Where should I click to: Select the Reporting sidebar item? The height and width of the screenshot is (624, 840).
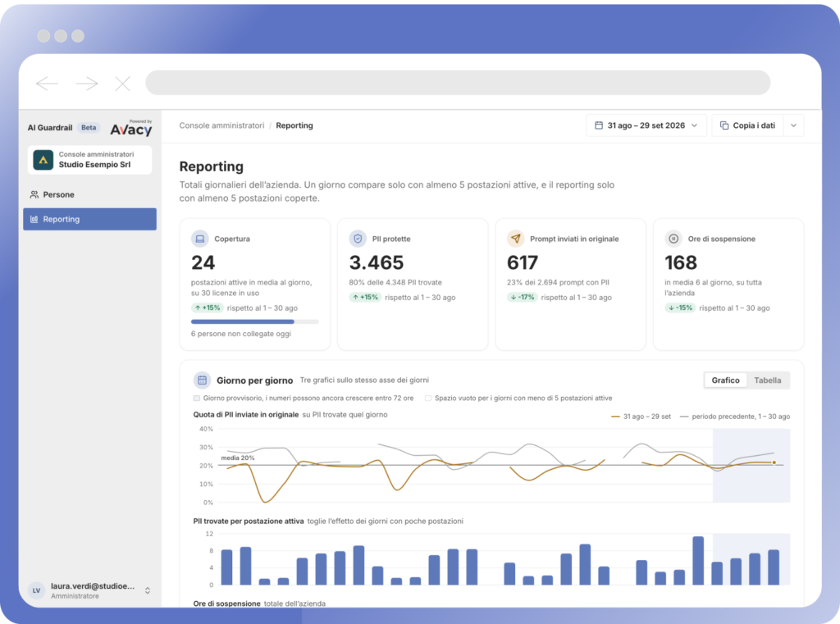[90, 219]
